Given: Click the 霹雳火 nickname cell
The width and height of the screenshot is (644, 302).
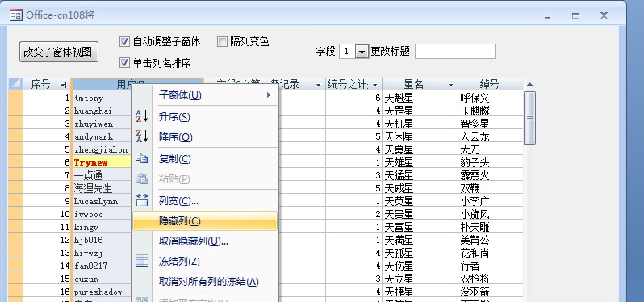Looking at the screenshot, I should (491, 175).
